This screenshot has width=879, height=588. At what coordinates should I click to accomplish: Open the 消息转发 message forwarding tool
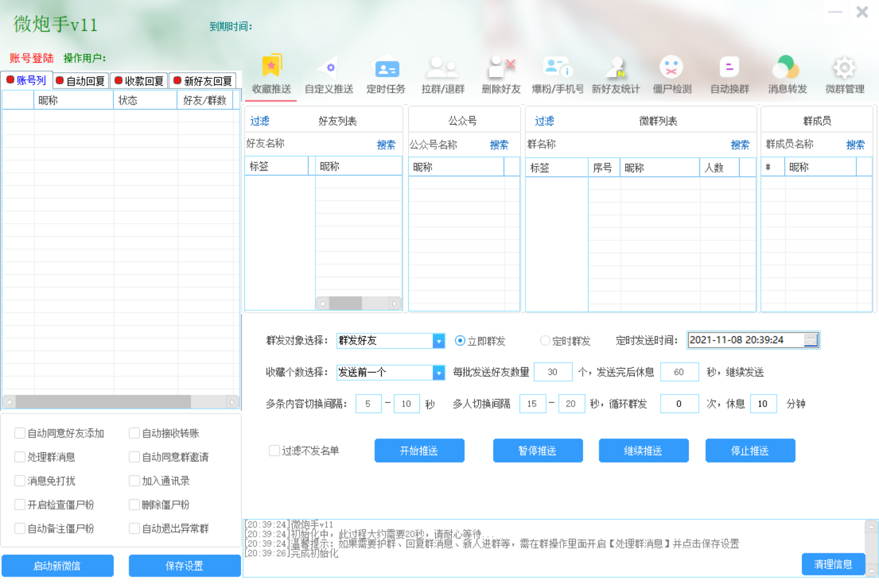coord(787,75)
